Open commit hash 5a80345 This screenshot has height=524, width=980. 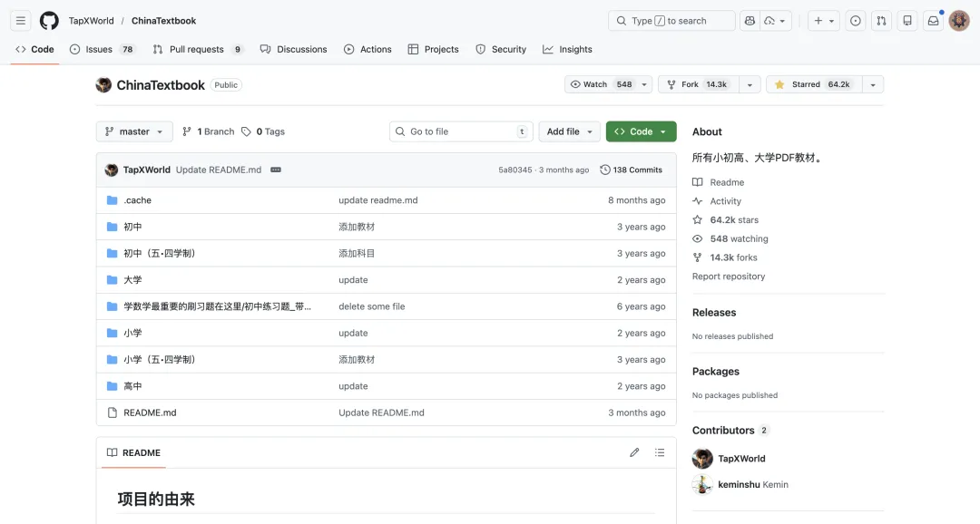click(515, 170)
